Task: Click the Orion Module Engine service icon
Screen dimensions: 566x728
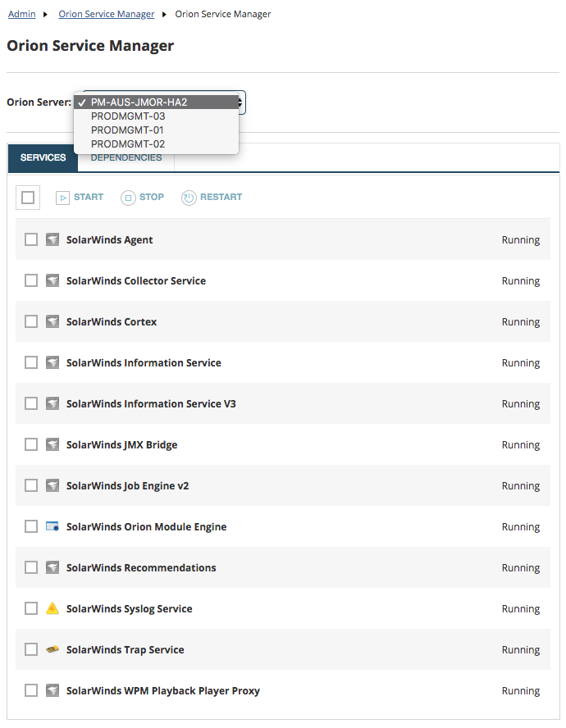Action: 52,526
